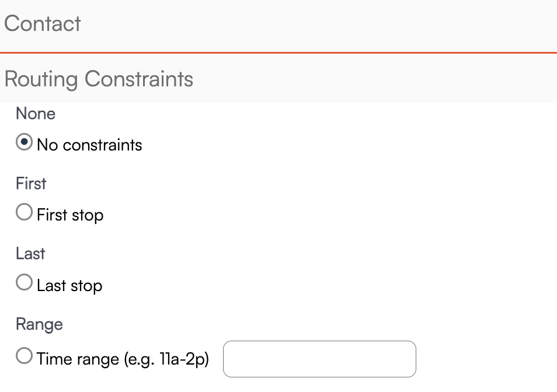The width and height of the screenshot is (557, 392).
Task: Click the "Last stop" label text
Action: point(69,286)
